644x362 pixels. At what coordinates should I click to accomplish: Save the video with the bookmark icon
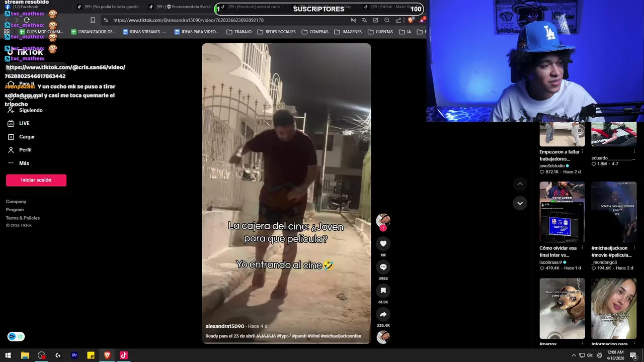[383, 291]
